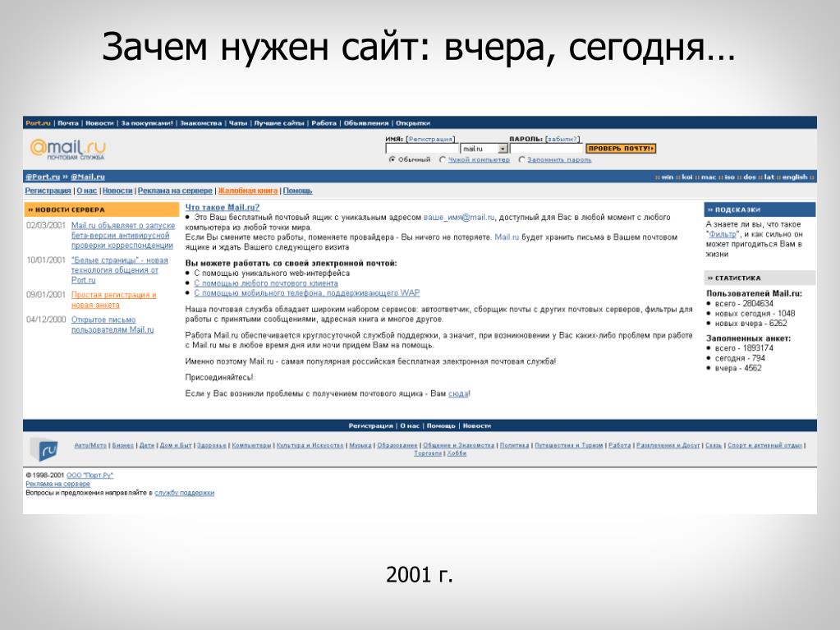Open news 'Простая регистрация и новая анкета'
Image resolution: width=840 pixels, height=630 pixels.
pyautogui.click(x=113, y=300)
